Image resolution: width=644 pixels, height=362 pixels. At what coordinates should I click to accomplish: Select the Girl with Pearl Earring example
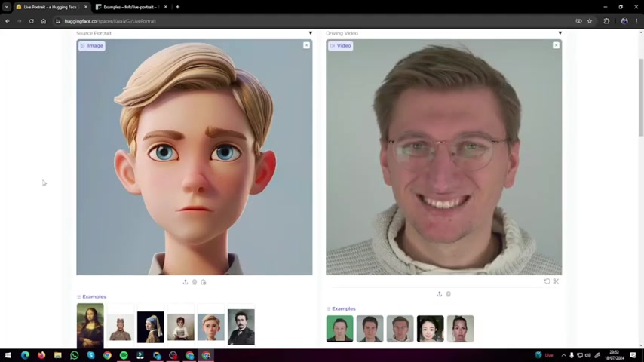coord(150,327)
